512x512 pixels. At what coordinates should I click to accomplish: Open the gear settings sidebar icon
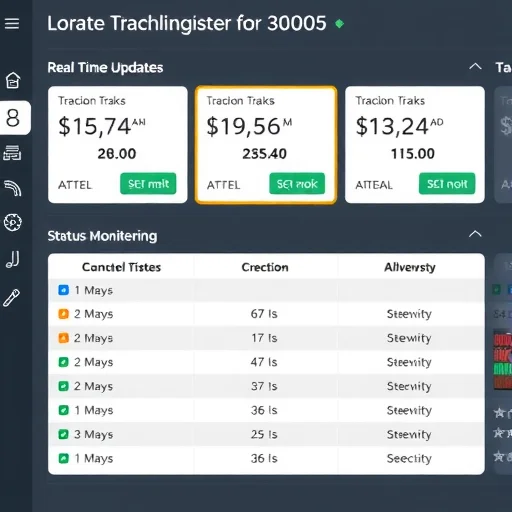pos(13,222)
